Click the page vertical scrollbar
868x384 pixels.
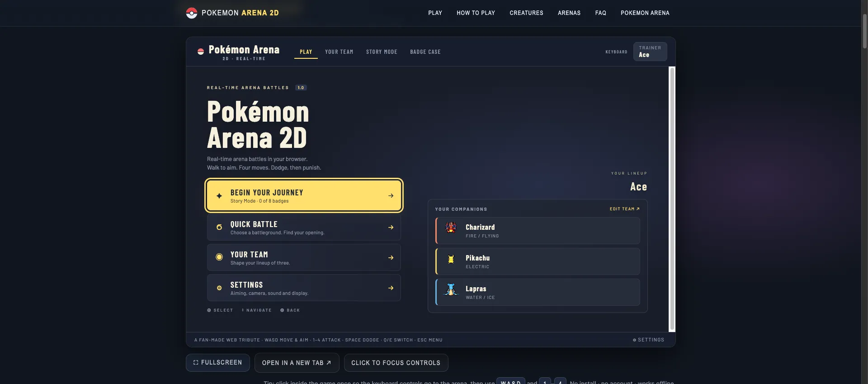[864, 32]
